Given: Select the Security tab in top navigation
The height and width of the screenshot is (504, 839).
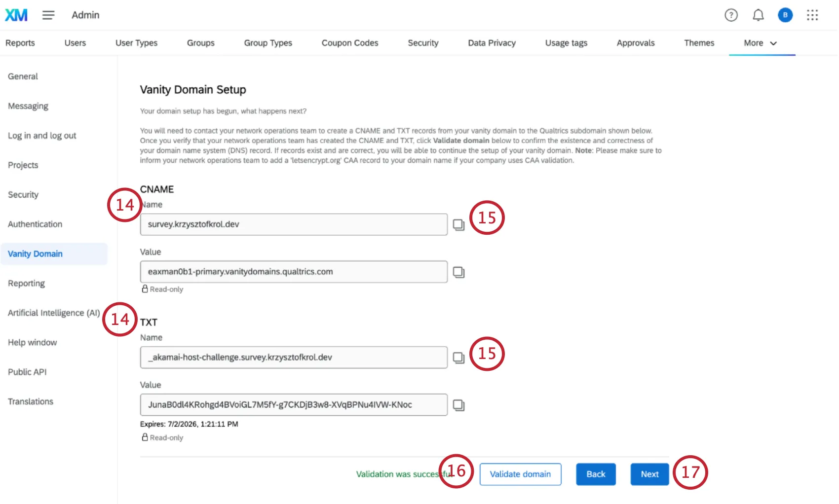Looking at the screenshot, I should 423,43.
